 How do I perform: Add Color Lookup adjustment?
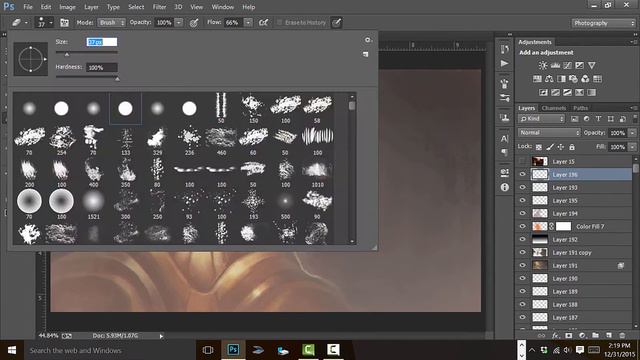tap(598, 79)
